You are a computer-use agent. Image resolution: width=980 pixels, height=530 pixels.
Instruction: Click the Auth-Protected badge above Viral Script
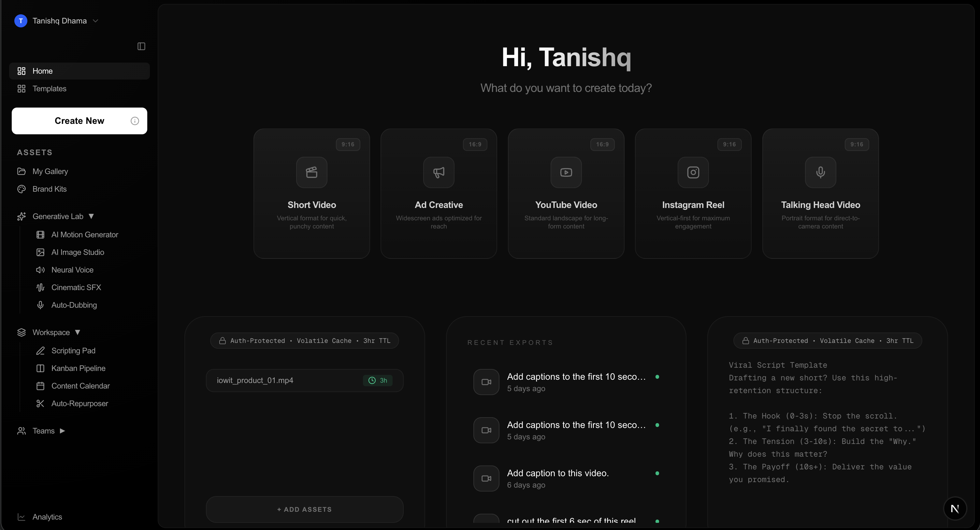pos(828,340)
